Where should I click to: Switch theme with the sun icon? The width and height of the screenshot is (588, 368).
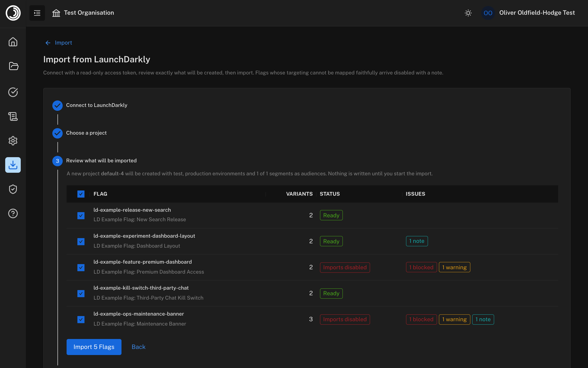[468, 13]
